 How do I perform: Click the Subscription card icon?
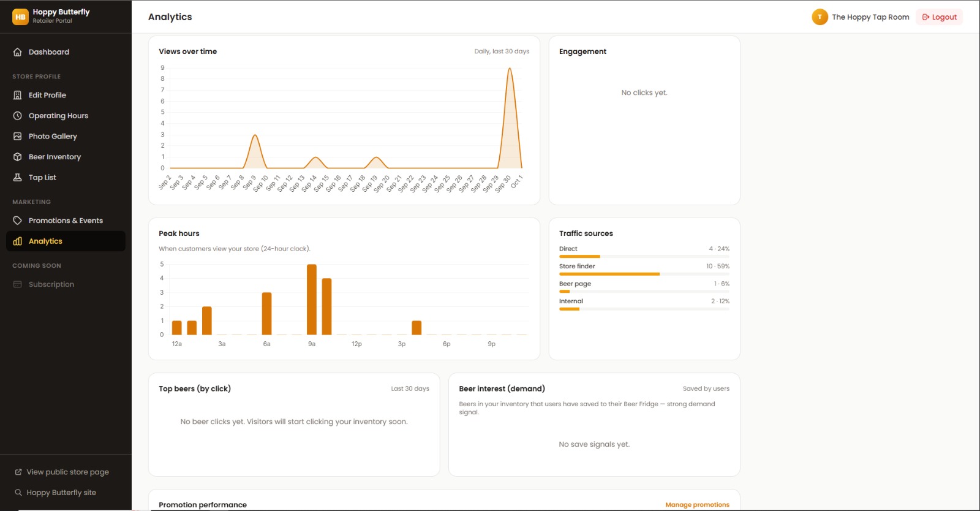tap(18, 284)
